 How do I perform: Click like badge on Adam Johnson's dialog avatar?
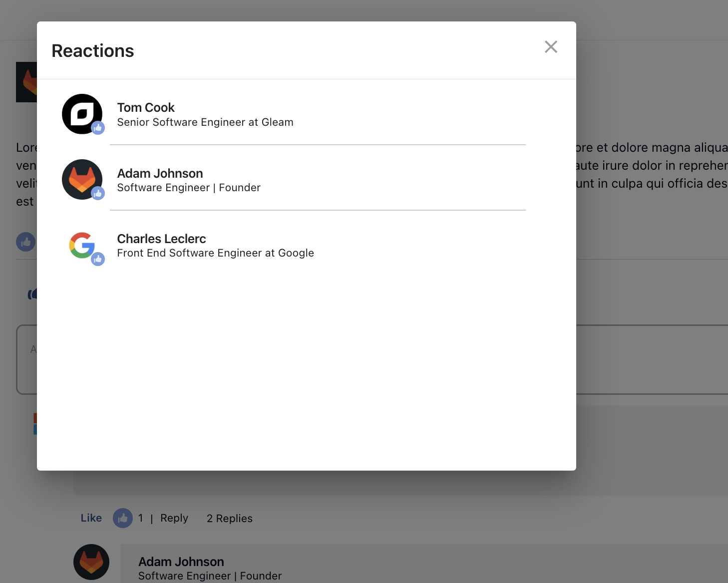98,193
